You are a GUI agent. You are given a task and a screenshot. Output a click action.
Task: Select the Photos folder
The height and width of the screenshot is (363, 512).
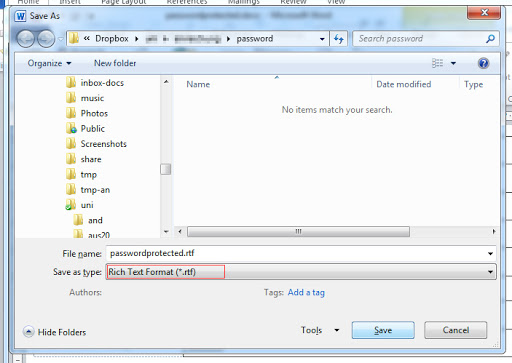[x=94, y=113]
